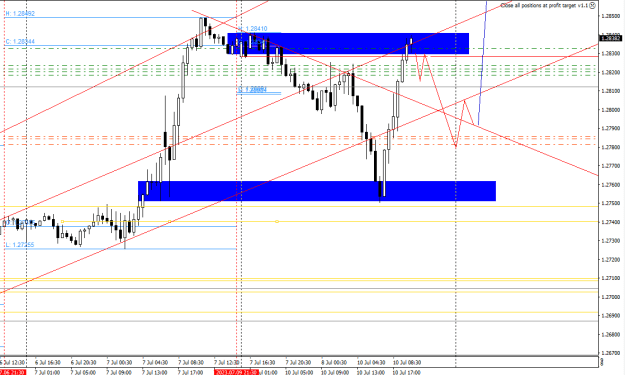Select the lower blue rectangle zone near 1.27600
Screen dimensions: 625x375
317,191
